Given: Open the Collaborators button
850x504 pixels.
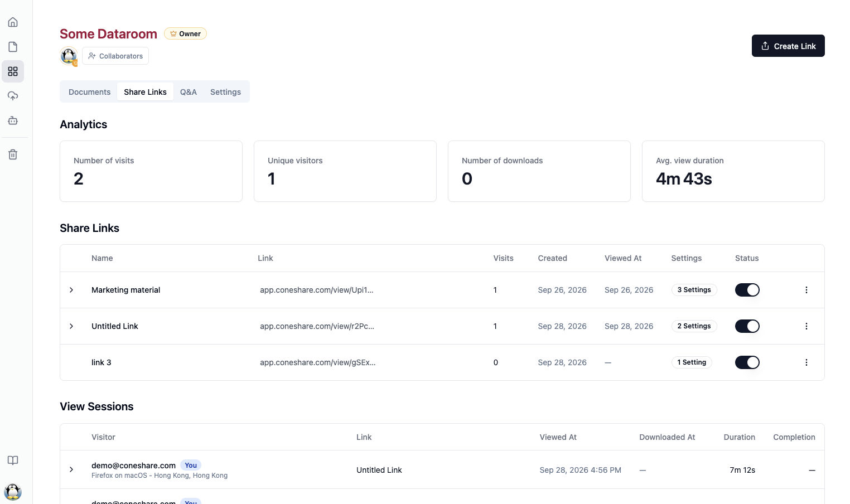Looking at the screenshot, I should point(115,56).
